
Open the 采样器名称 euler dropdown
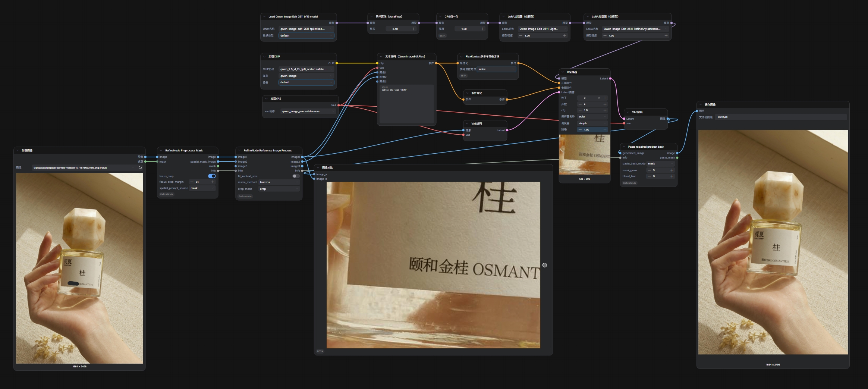(x=592, y=117)
